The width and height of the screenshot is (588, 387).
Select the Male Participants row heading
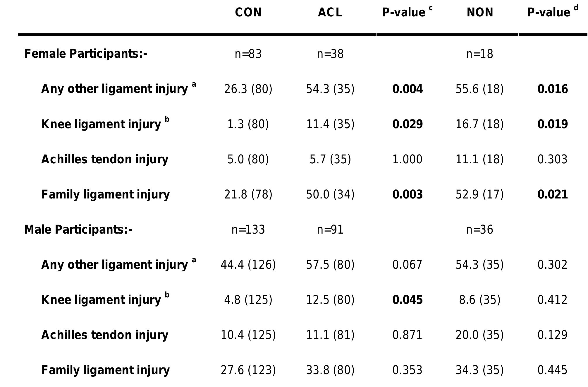(78, 230)
